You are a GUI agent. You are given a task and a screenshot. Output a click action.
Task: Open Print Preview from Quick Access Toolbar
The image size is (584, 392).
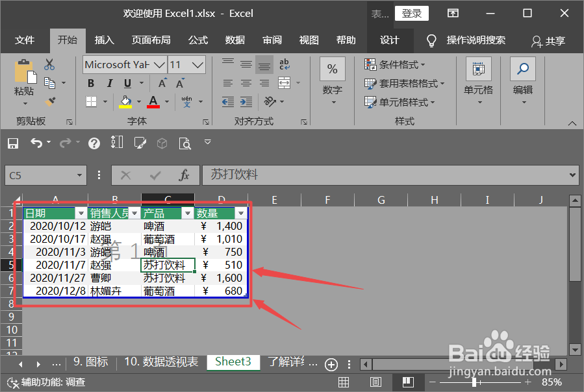(186, 143)
